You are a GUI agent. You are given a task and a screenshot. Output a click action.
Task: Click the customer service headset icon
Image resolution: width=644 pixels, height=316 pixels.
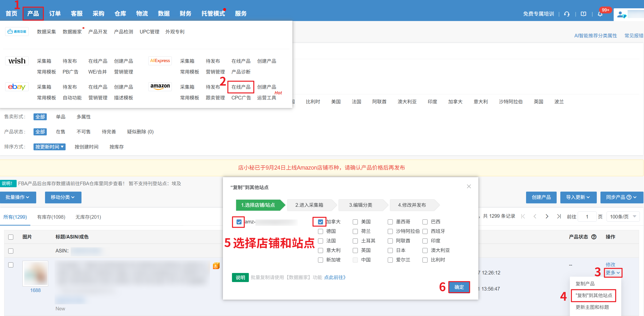tap(567, 14)
